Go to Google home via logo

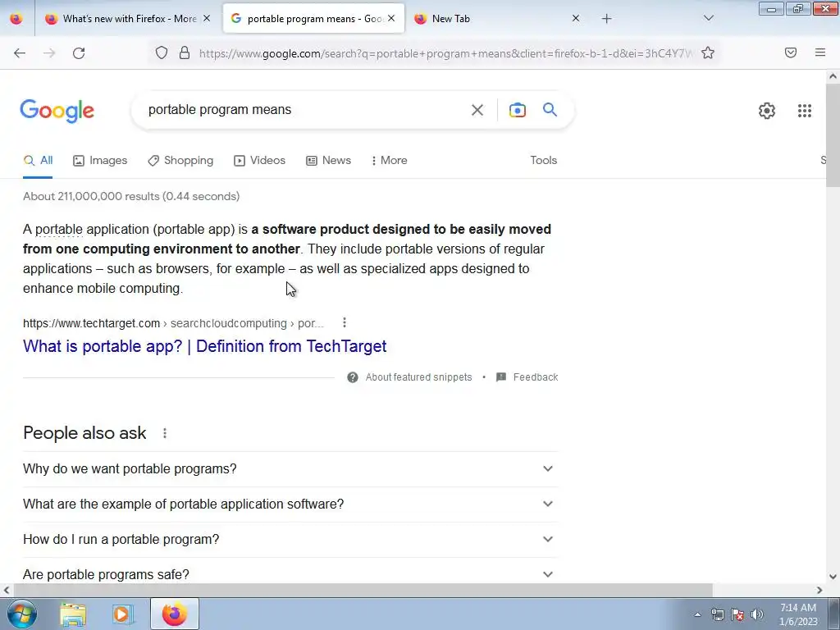pos(57,111)
